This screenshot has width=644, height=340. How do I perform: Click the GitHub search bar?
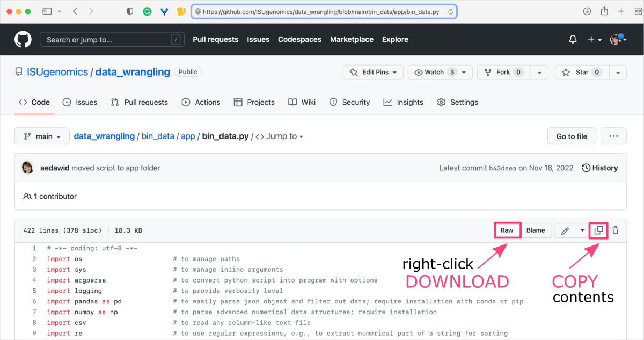click(x=112, y=39)
